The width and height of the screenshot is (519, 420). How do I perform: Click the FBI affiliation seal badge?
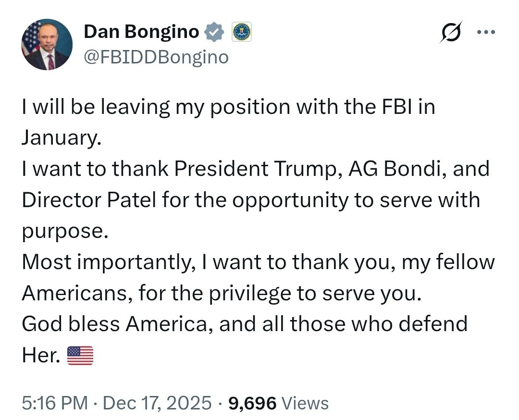pos(242,32)
